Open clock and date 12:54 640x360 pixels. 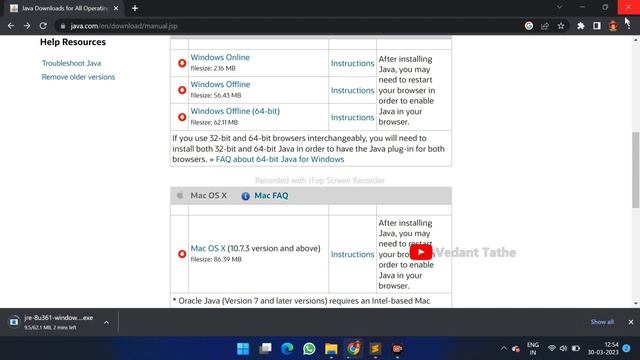pyautogui.click(x=603, y=349)
